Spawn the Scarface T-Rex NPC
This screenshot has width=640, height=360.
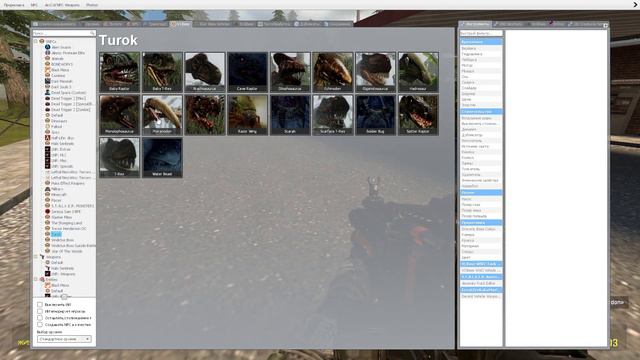(333, 115)
